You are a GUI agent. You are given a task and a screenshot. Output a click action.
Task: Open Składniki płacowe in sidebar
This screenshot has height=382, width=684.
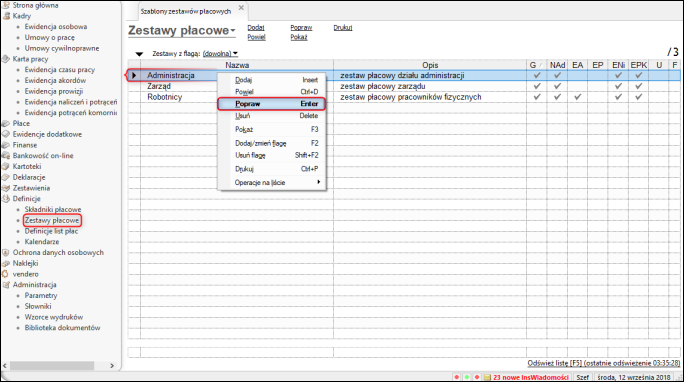click(x=53, y=209)
